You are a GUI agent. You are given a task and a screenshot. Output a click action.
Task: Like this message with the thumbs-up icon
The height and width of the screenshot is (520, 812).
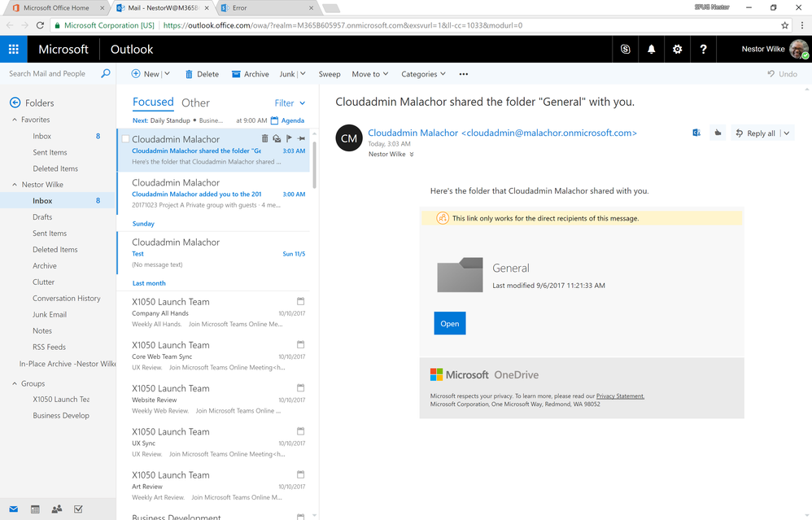(718, 133)
